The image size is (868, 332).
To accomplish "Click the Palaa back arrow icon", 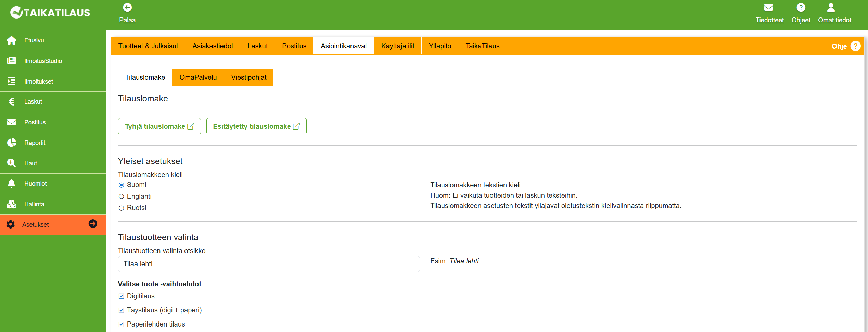I will [x=127, y=8].
